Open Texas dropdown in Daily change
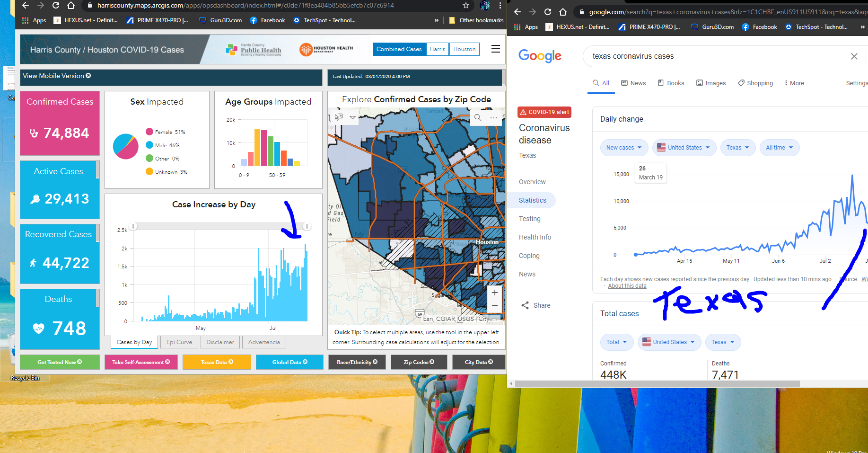 pos(738,148)
